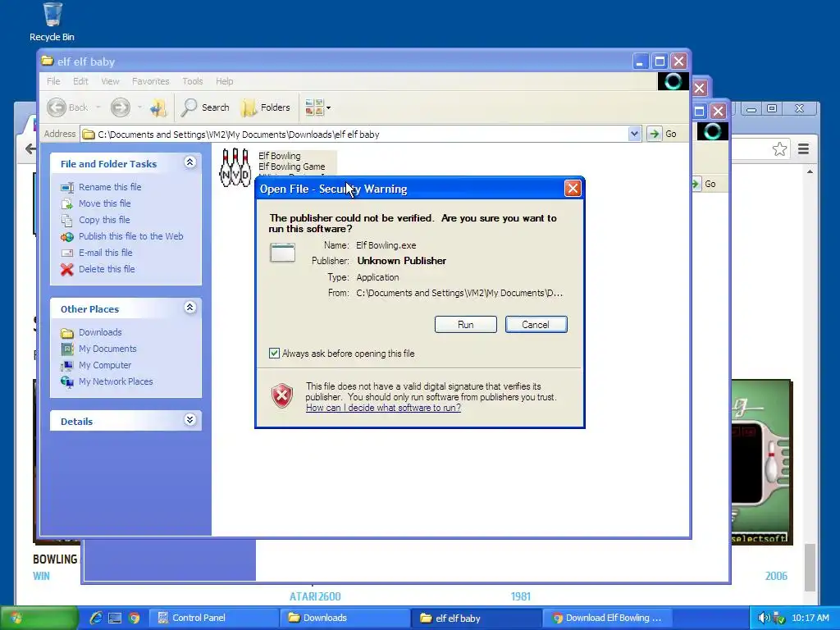The image size is (840, 630).
Task: Open the Edit menu
Action: (80, 81)
